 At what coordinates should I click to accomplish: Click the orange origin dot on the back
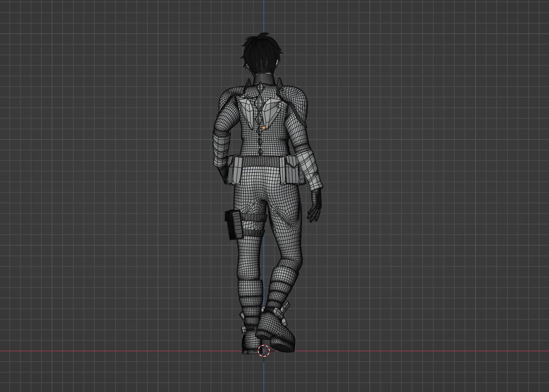[x=264, y=128]
